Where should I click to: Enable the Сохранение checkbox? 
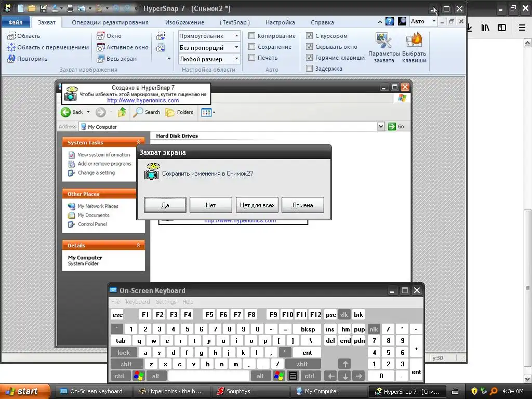tap(252, 46)
